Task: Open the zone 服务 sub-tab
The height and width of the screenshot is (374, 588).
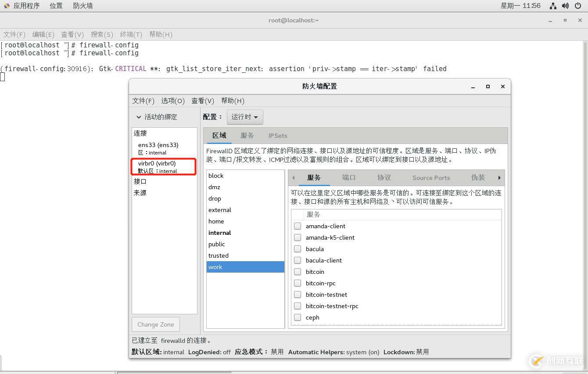Action: tap(314, 177)
